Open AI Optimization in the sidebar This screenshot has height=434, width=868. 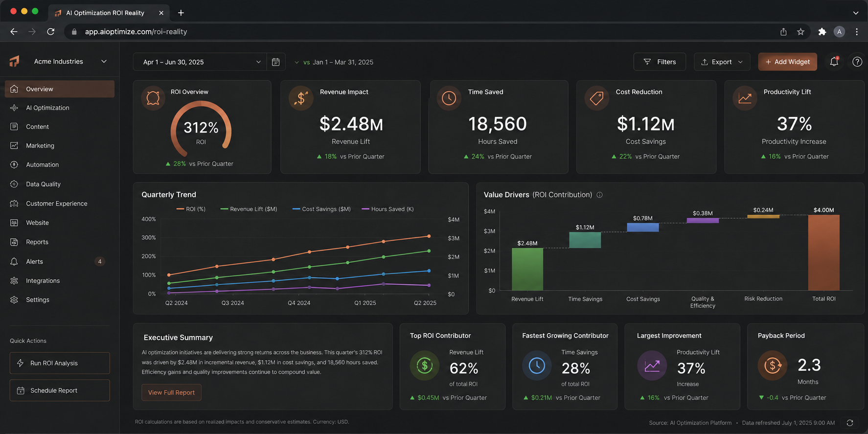pyautogui.click(x=60, y=108)
